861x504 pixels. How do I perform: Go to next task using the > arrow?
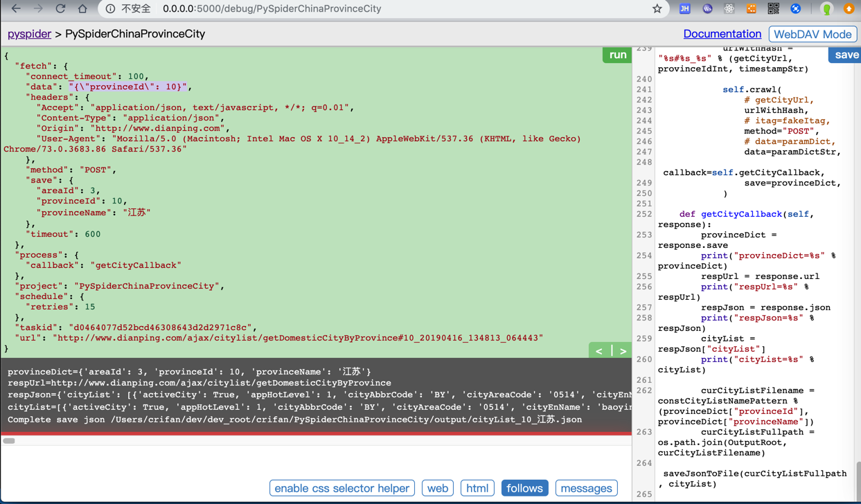coord(623,351)
